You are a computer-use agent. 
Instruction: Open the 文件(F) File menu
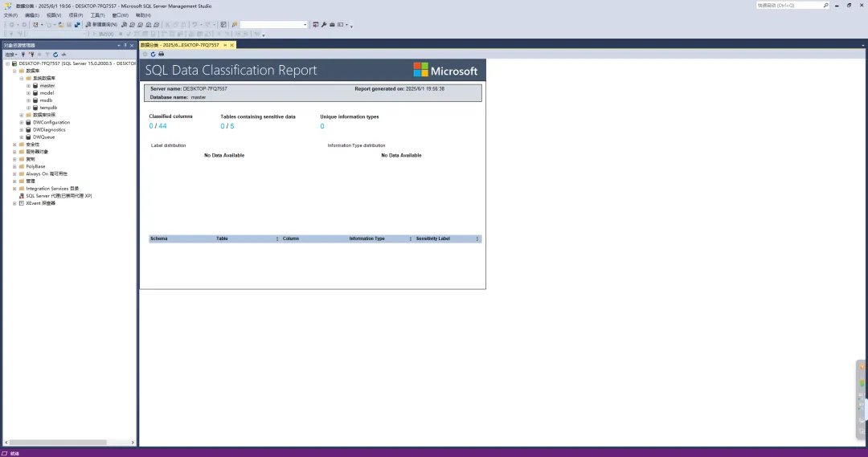coord(10,15)
